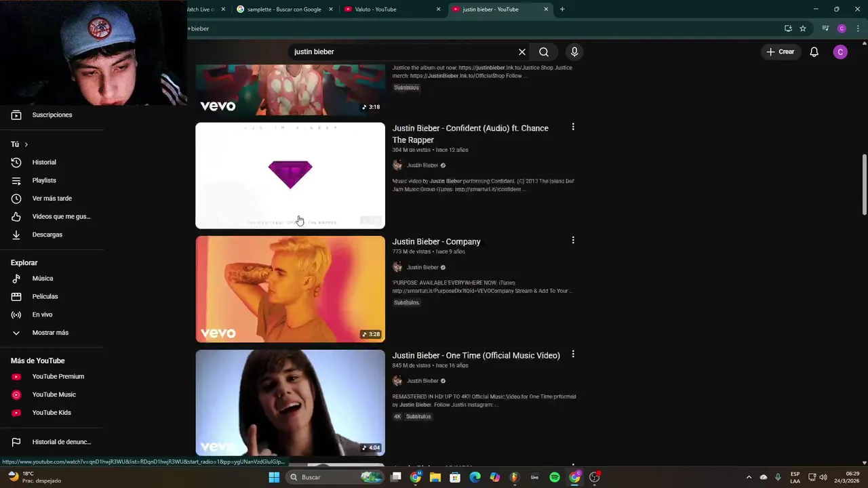This screenshot has width=868, height=488.
Task: Open options menu for Confident video
Action: point(573,127)
